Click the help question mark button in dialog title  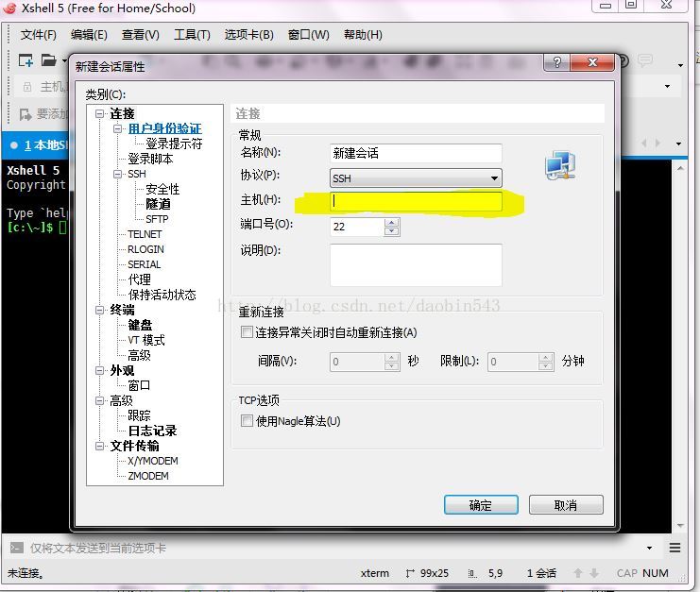pyautogui.click(x=556, y=62)
